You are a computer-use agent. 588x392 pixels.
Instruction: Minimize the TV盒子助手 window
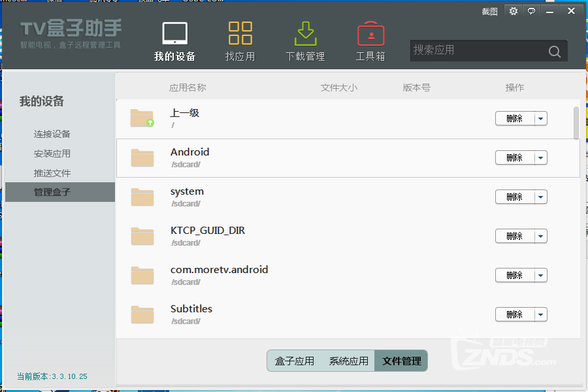tap(549, 11)
